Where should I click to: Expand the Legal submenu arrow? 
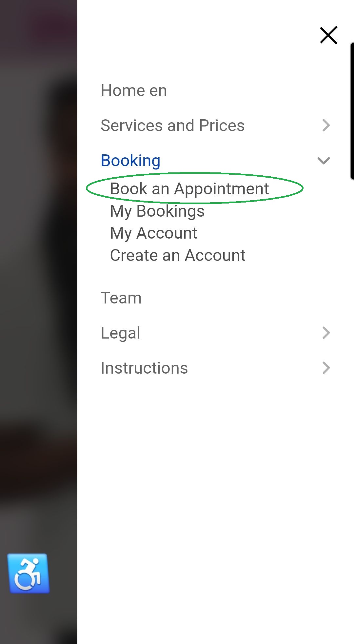pos(326,333)
